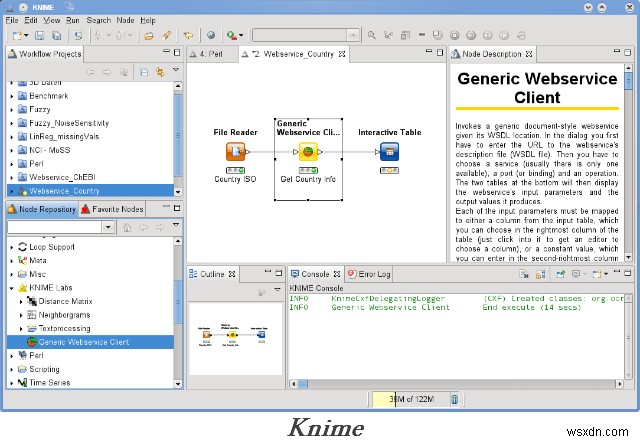Collapse the KNIME Labs tree node
This screenshot has height=442, width=640.
pyautogui.click(x=11, y=288)
